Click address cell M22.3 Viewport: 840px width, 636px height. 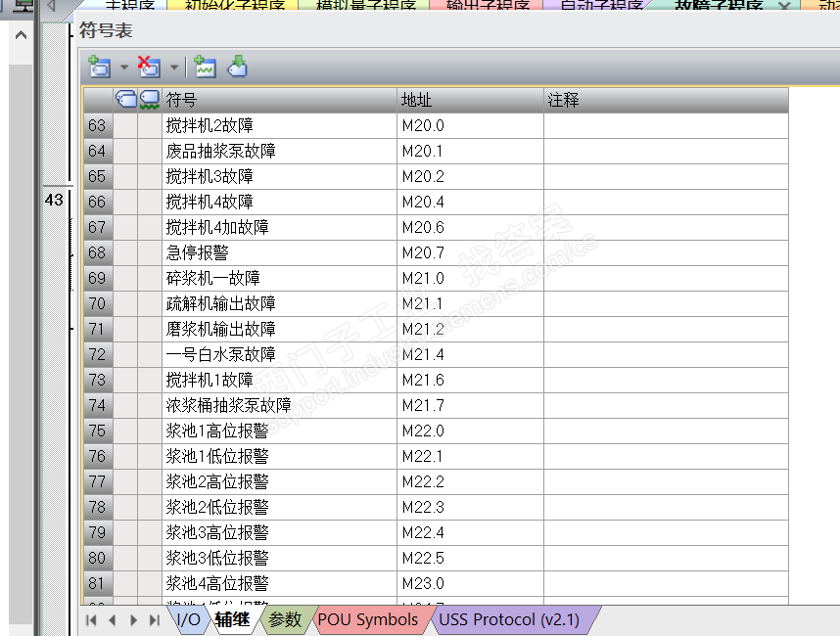[x=470, y=507]
